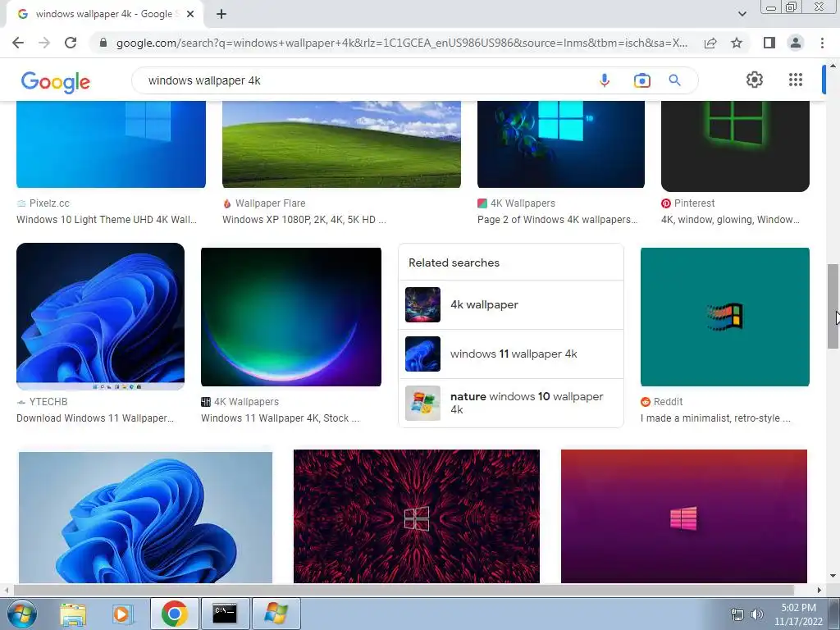Open the Chrome profile avatar
This screenshot has width=840, height=630.
pos(796,43)
